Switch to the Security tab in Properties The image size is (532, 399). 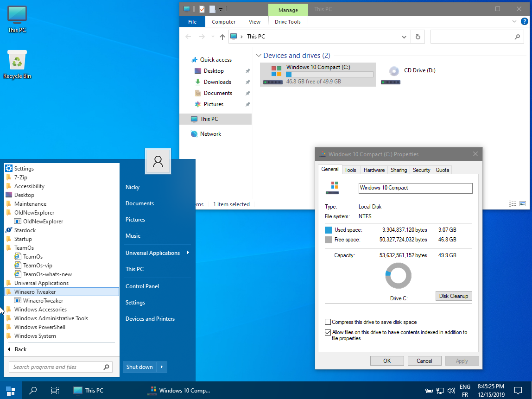click(x=421, y=170)
